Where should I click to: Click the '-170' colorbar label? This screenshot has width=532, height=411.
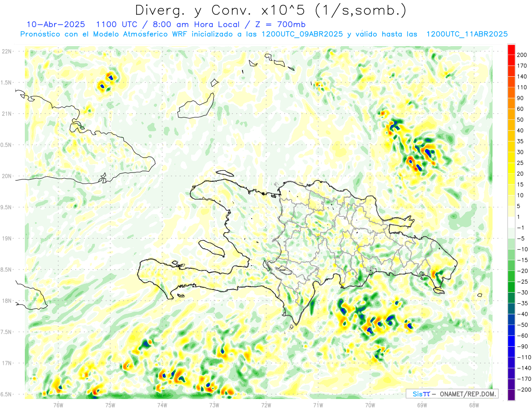click(x=524, y=379)
